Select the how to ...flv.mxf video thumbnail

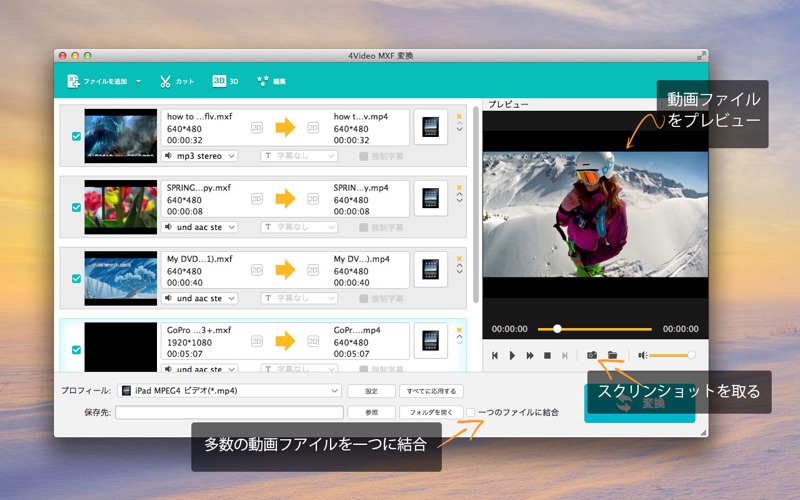point(120,136)
